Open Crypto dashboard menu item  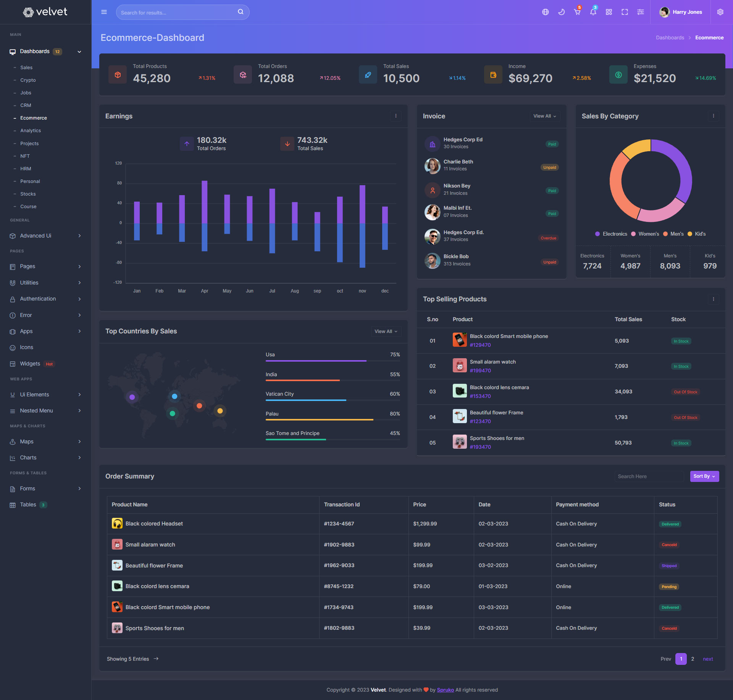[x=28, y=80]
